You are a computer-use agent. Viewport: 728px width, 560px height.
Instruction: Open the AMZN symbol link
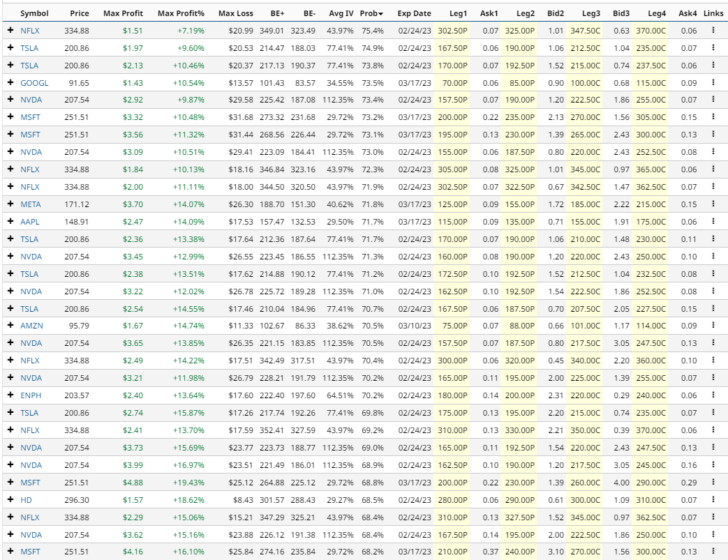tap(31, 326)
